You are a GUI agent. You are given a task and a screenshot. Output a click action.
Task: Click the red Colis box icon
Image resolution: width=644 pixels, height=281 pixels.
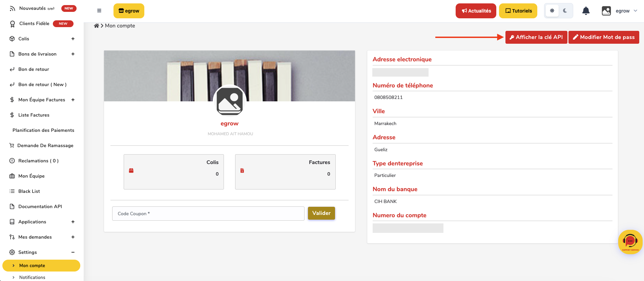(131, 170)
